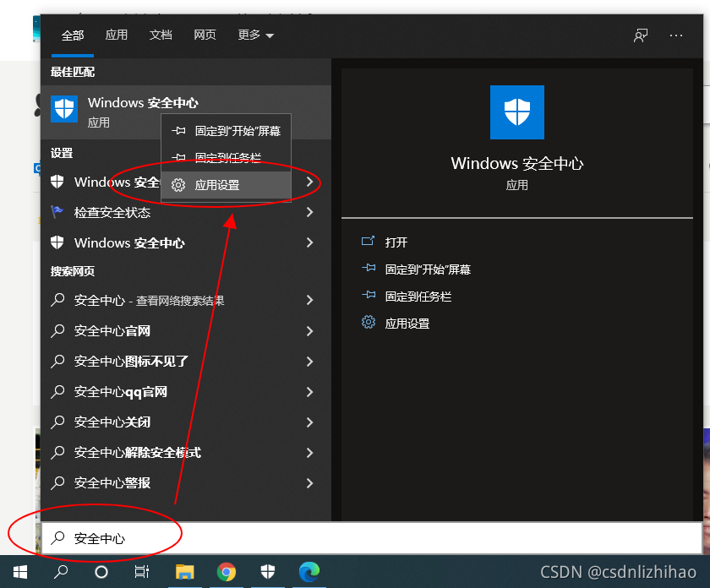Click the gear icon next to 应用设置 in preview pane
Image resolution: width=710 pixels, height=588 pixels.
pyautogui.click(x=369, y=322)
